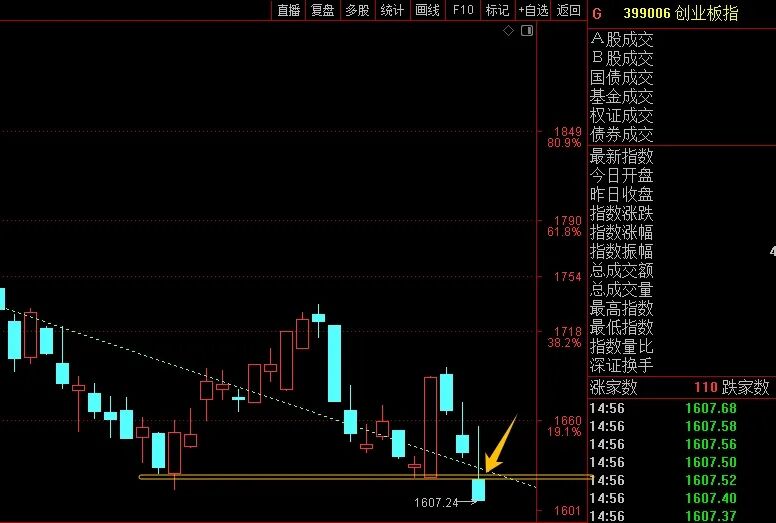Viewport: 776px width, 523px height.
Task: Click the latest cyan candlestick below support
Action: click(x=479, y=489)
